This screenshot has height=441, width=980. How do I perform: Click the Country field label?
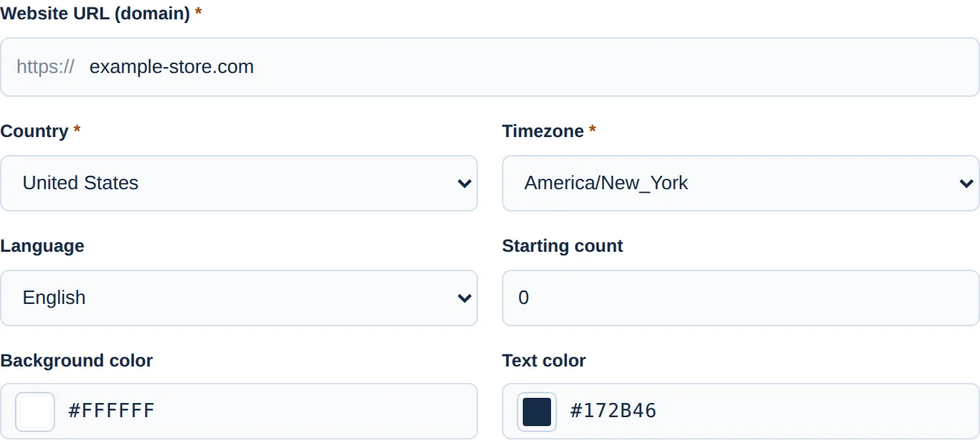tap(34, 131)
